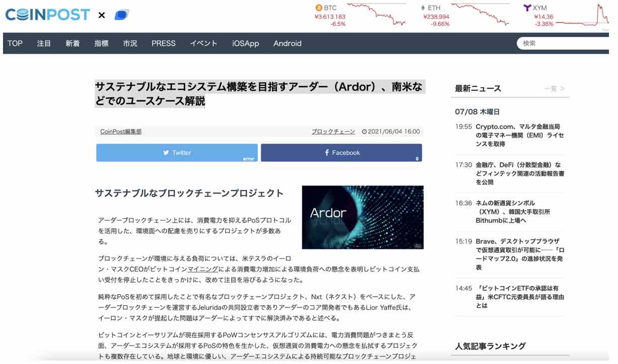The width and height of the screenshot is (618, 364).
Task: Focus the 検索 search field
Action: (x=564, y=43)
